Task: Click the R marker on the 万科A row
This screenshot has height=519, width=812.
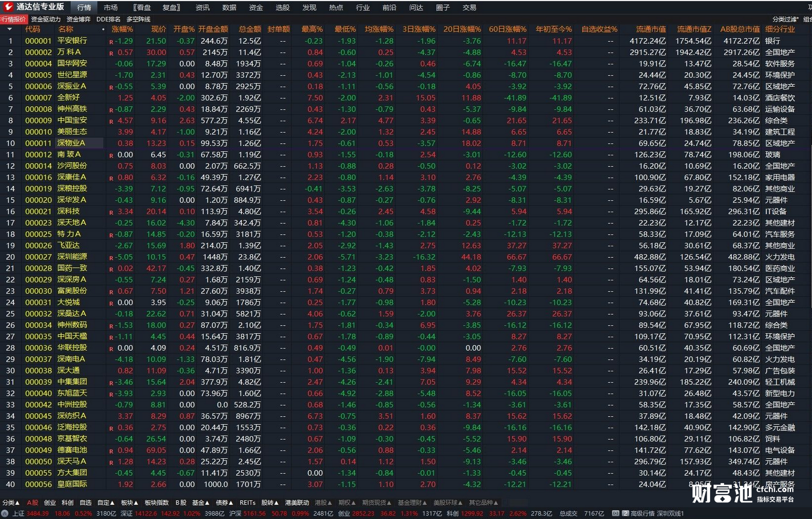Action: click(x=111, y=54)
